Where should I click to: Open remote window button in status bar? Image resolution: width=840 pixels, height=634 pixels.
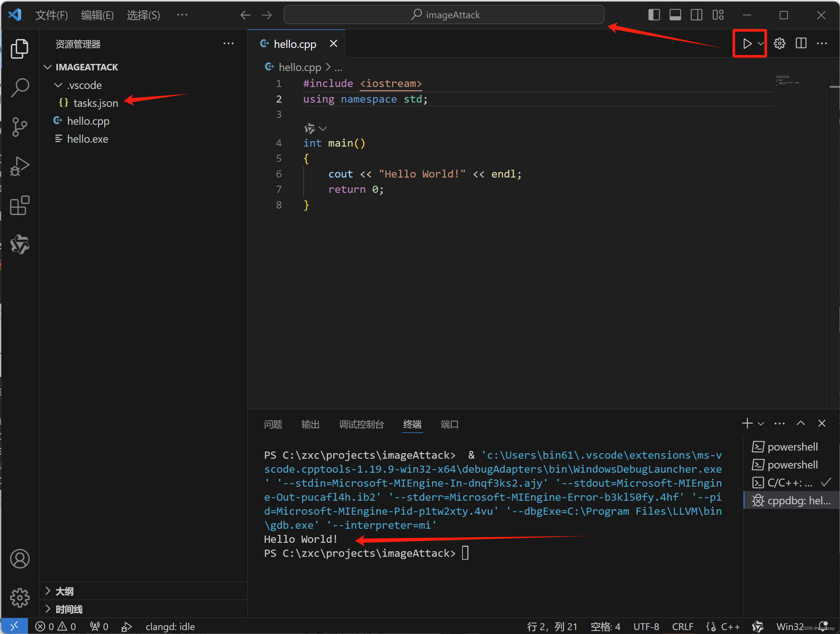tap(14, 626)
